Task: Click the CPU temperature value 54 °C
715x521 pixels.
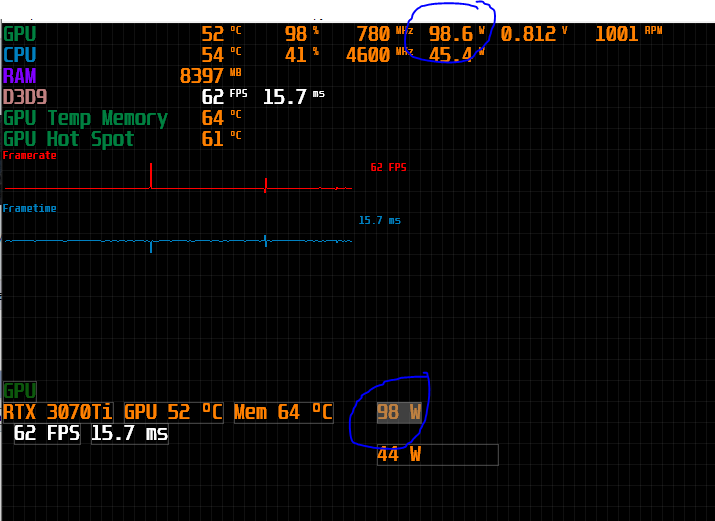Action: 221,55
